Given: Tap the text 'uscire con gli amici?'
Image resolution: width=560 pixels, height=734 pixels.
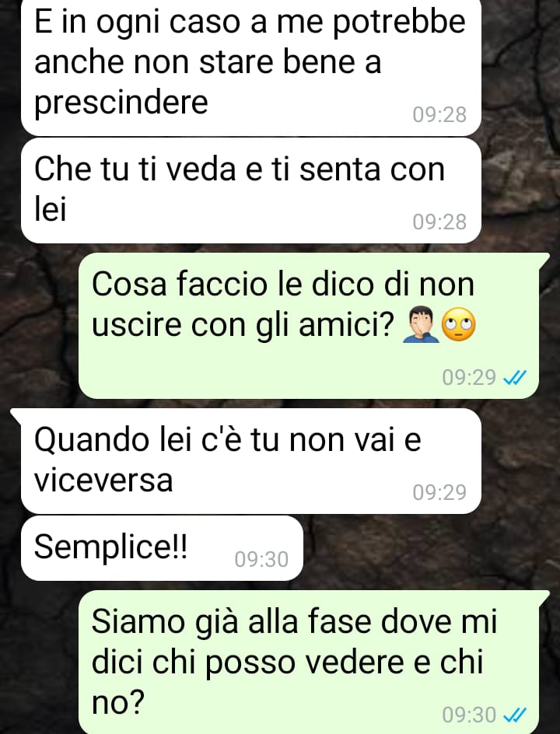Looking at the screenshot, I should coord(243,326).
